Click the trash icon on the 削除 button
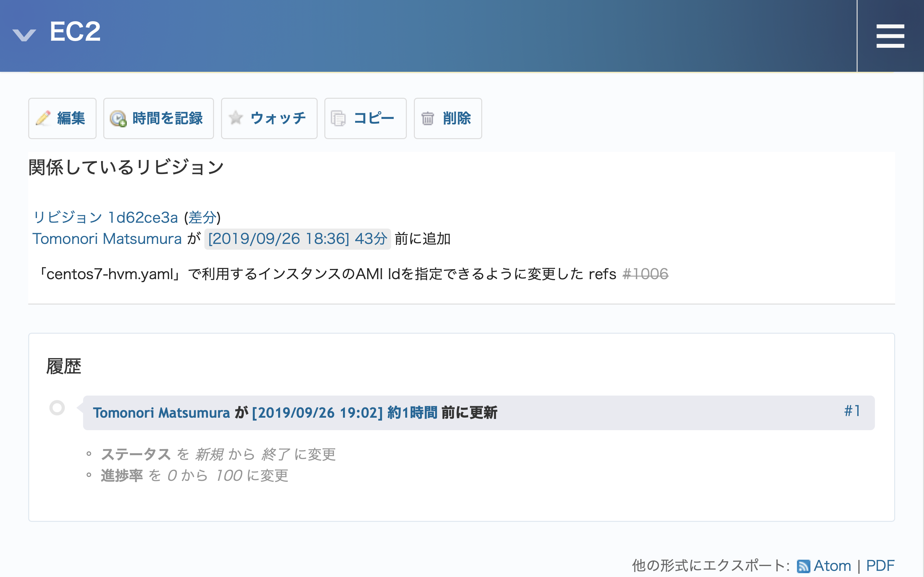This screenshot has width=924, height=577. [x=428, y=119]
